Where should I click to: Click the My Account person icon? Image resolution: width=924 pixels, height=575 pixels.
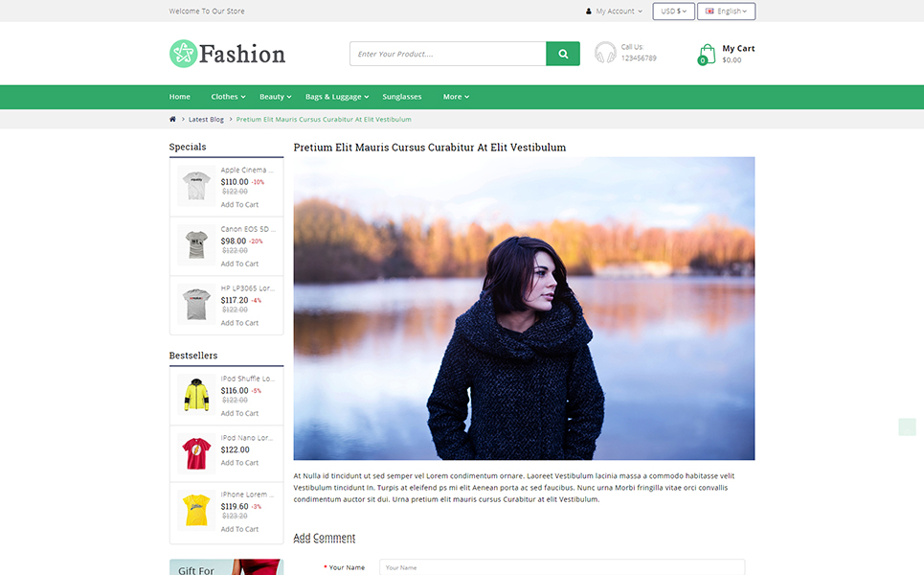pos(588,11)
